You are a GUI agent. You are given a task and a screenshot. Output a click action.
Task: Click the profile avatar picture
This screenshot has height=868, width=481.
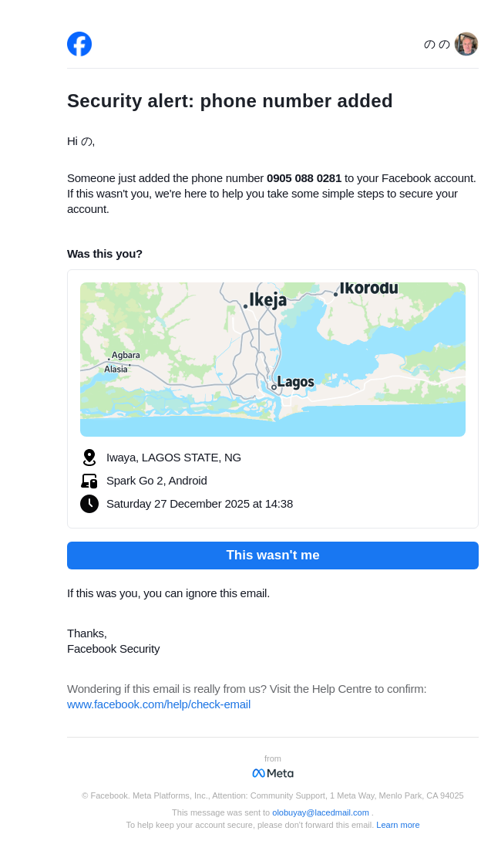tap(466, 44)
